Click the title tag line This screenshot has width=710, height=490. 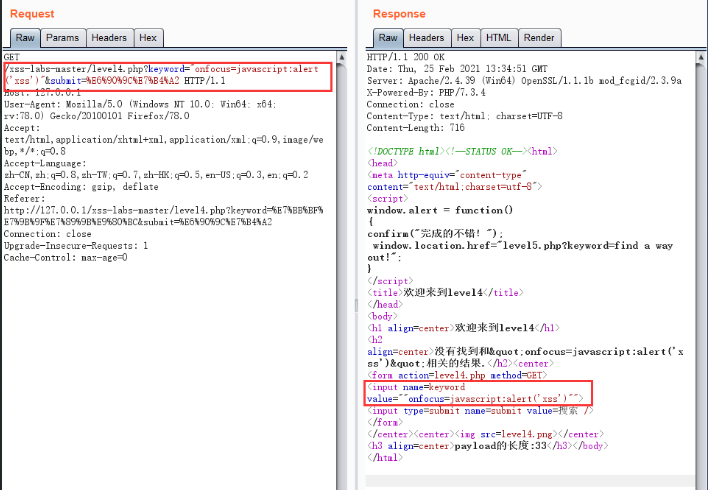445,293
